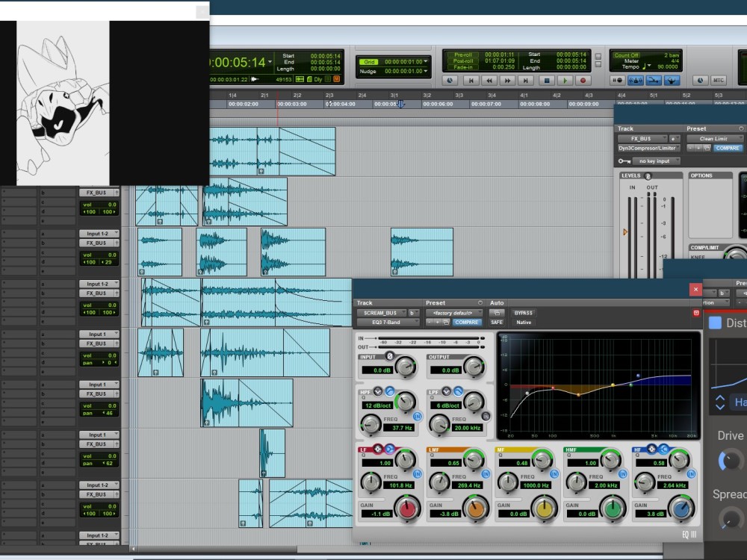Click COMPARE in the EQ3 plugin
747x560 pixels.
point(466,323)
